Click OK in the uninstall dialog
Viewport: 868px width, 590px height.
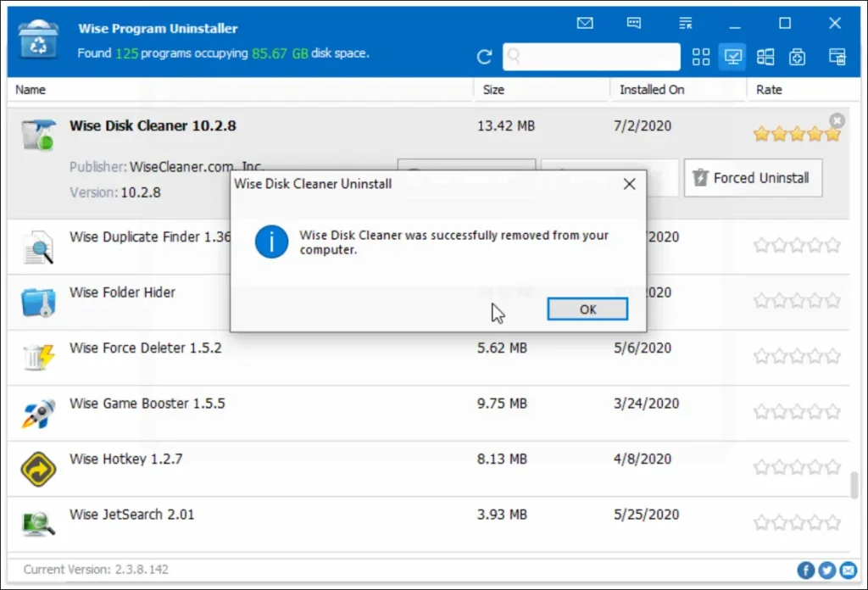pos(587,309)
